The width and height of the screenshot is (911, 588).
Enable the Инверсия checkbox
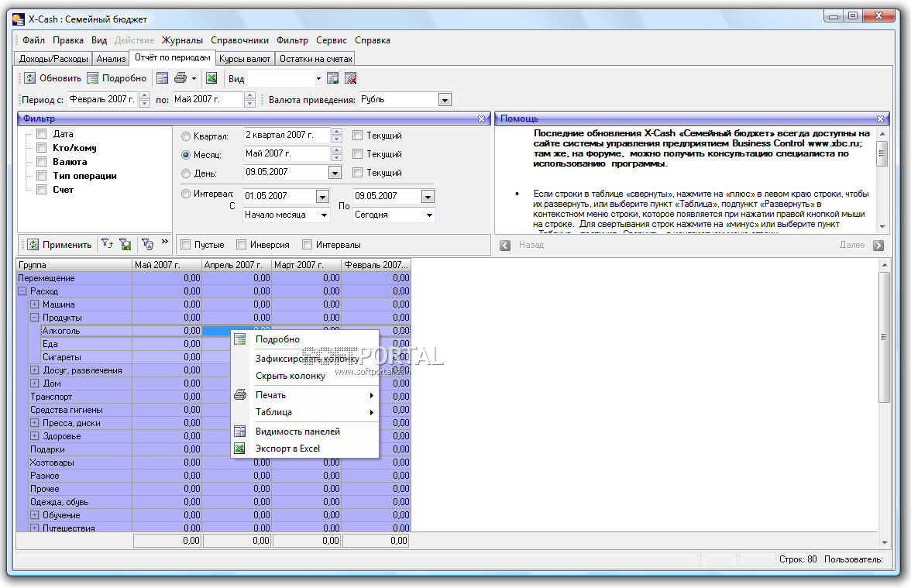(x=242, y=245)
